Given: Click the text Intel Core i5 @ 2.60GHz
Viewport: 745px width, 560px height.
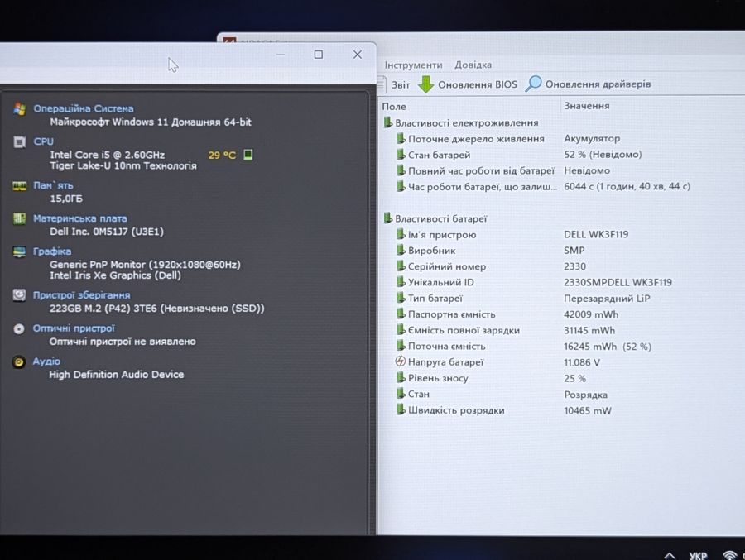Looking at the screenshot, I should [x=108, y=155].
